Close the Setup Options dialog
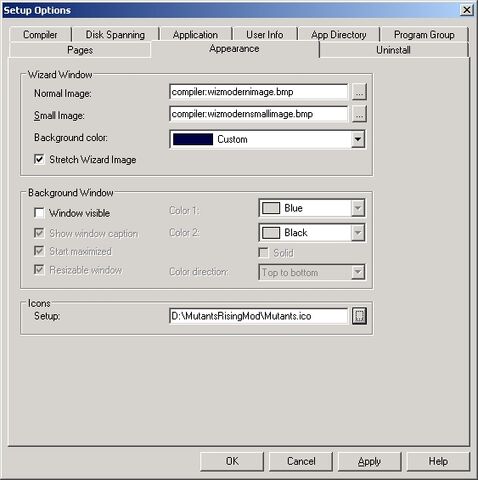This screenshot has height=480, width=478. click(467, 10)
